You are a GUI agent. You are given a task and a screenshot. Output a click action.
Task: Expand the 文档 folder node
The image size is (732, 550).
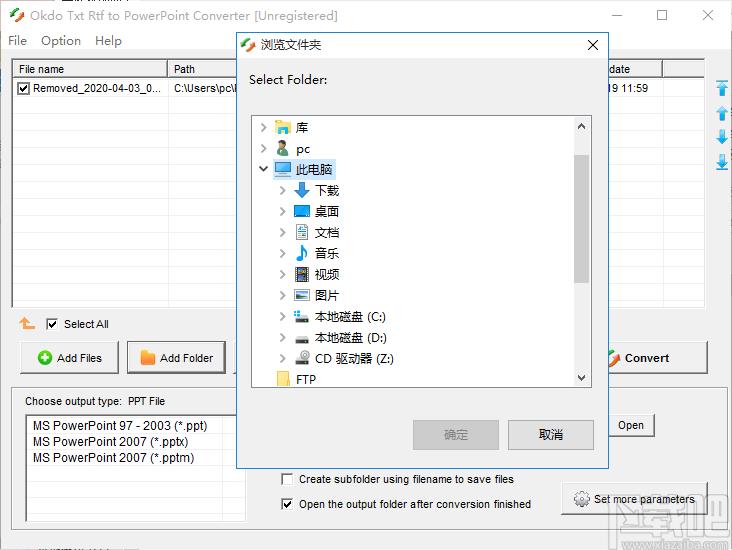pos(282,232)
